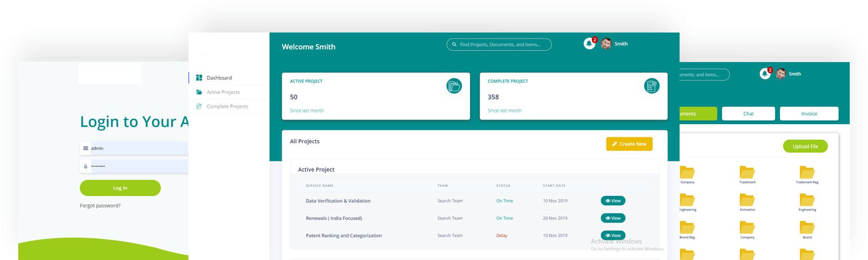The width and height of the screenshot is (868, 260).
Task: Open Complete Projects from the sidebar
Action: pyautogui.click(x=227, y=106)
